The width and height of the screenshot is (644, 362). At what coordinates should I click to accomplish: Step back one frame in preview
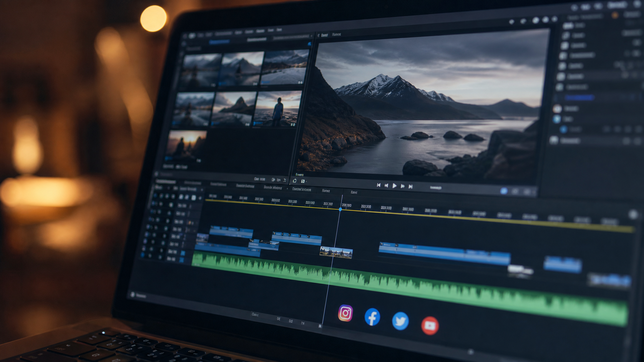click(x=386, y=185)
